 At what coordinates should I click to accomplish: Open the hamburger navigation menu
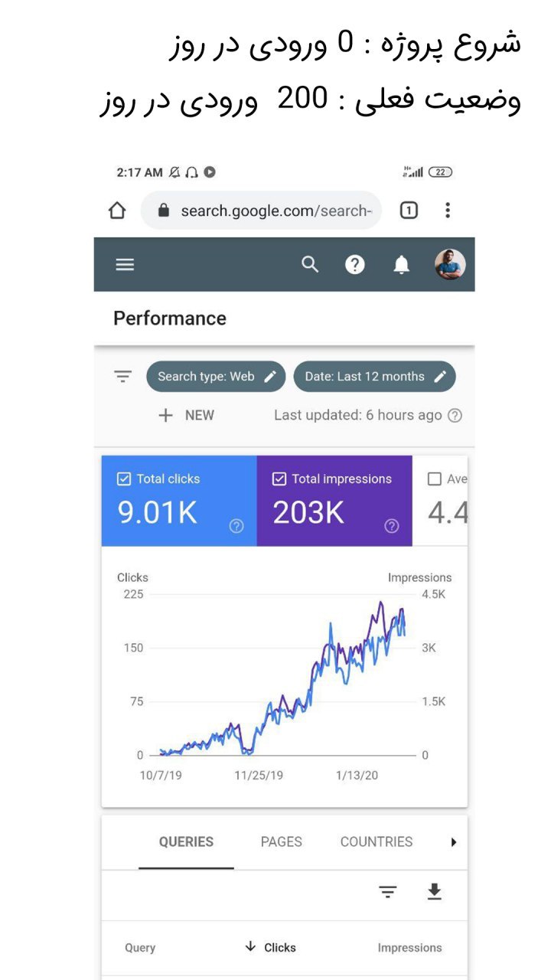click(125, 265)
